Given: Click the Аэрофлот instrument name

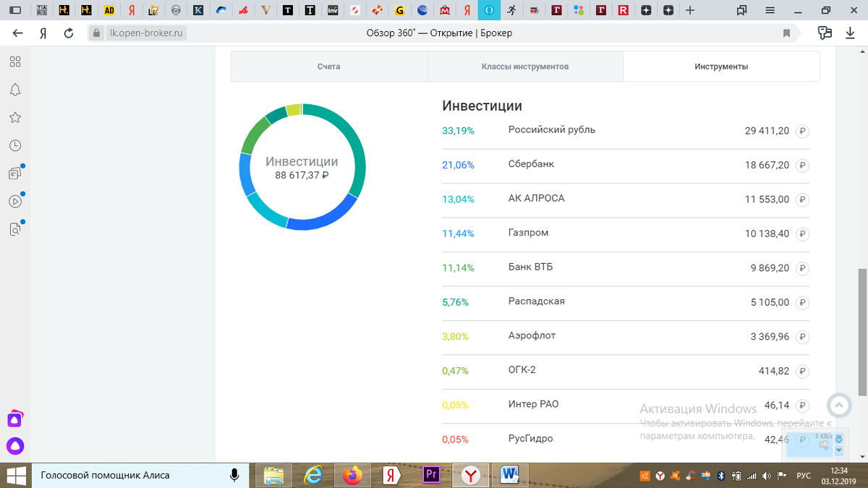Looking at the screenshot, I should click(x=532, y=335).
